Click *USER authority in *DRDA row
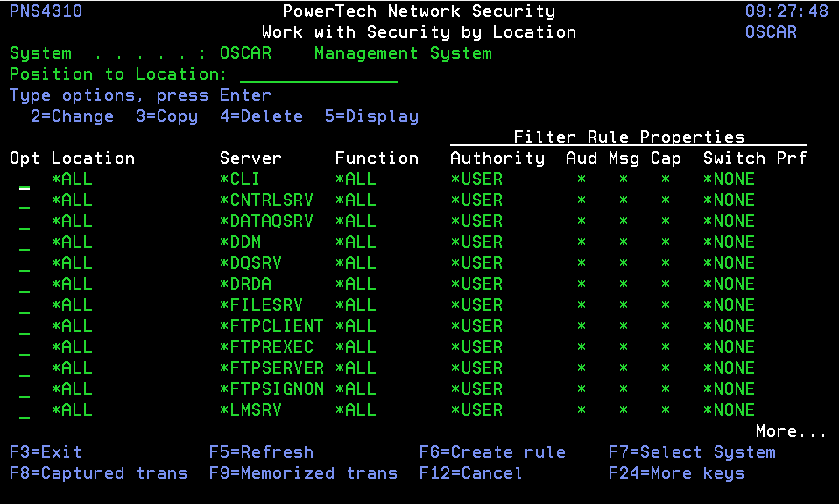Viewport: 839px width, 504px height. [x=476, y=284]
